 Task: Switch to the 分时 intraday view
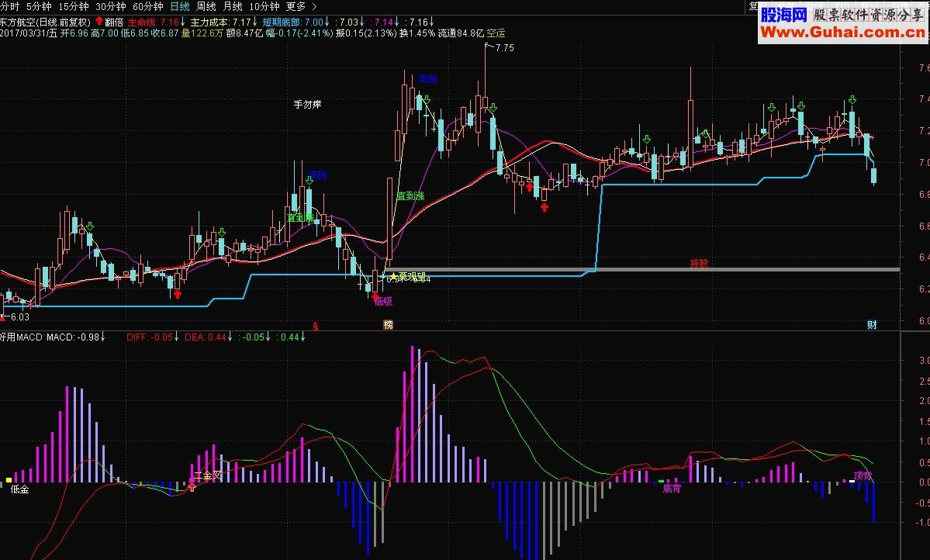pyautogui.click(x=9, y=6)
